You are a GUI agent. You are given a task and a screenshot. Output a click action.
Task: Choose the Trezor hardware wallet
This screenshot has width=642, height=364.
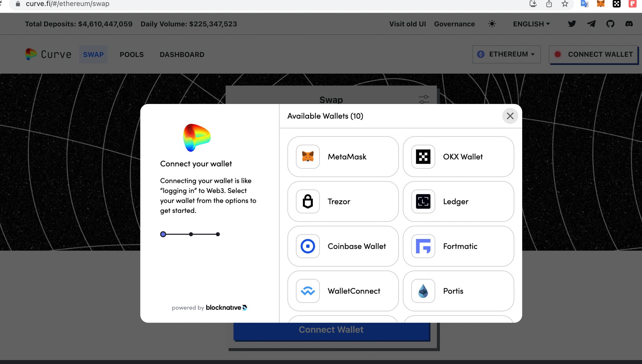[x=343, y=201]
